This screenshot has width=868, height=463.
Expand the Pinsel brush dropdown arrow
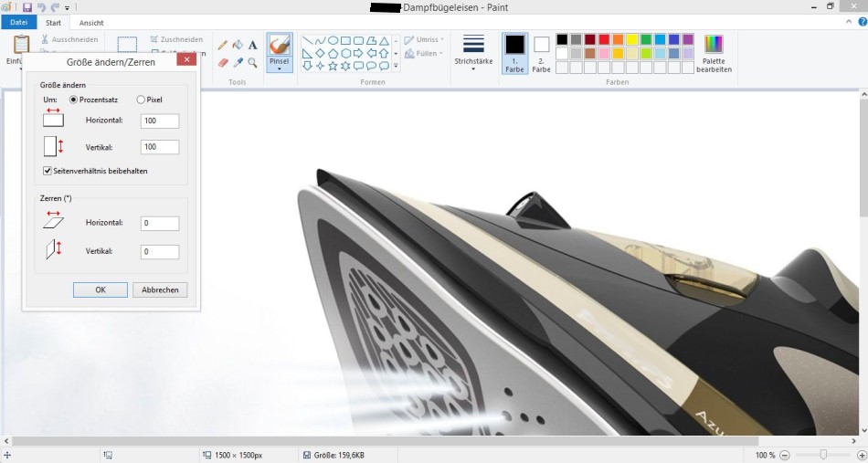point(280,69)
